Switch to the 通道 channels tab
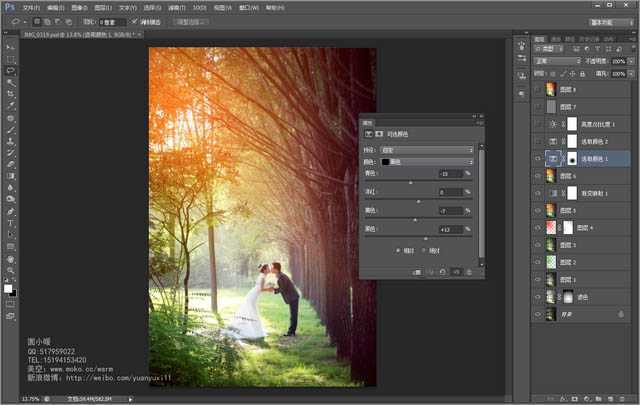This screenshot has width=640, height=405. (x=556, y=39)
